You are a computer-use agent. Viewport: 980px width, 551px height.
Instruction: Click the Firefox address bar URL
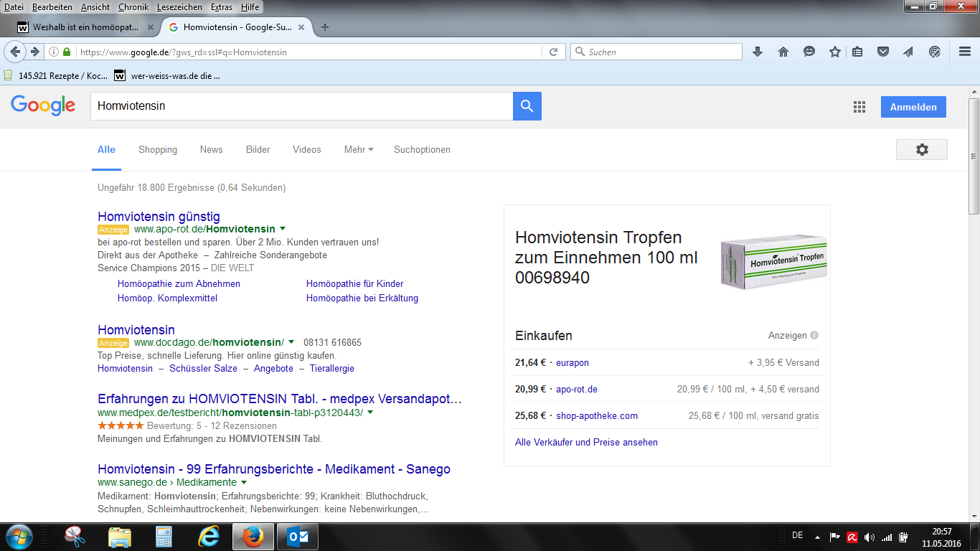[183, 52]
